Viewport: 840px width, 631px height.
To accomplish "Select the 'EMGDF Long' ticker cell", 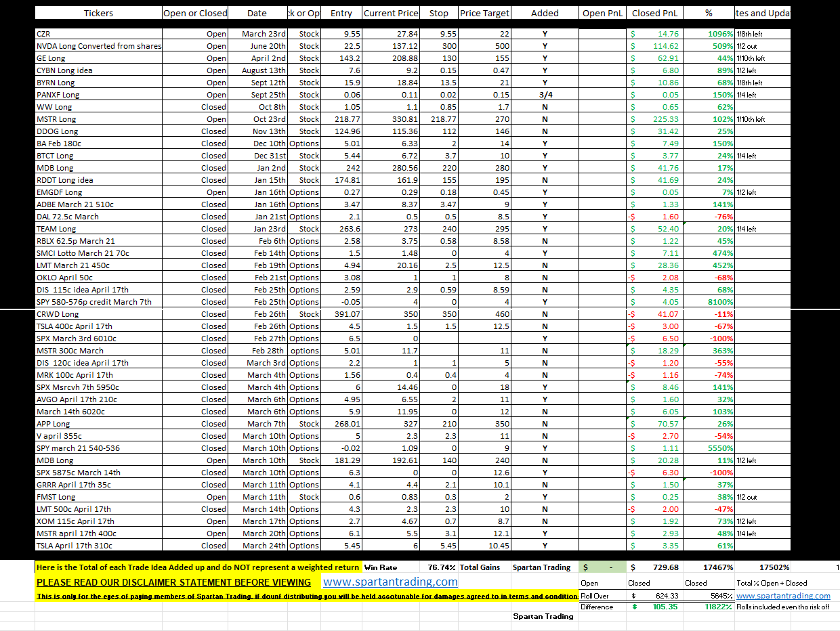I will coord(99,192).
